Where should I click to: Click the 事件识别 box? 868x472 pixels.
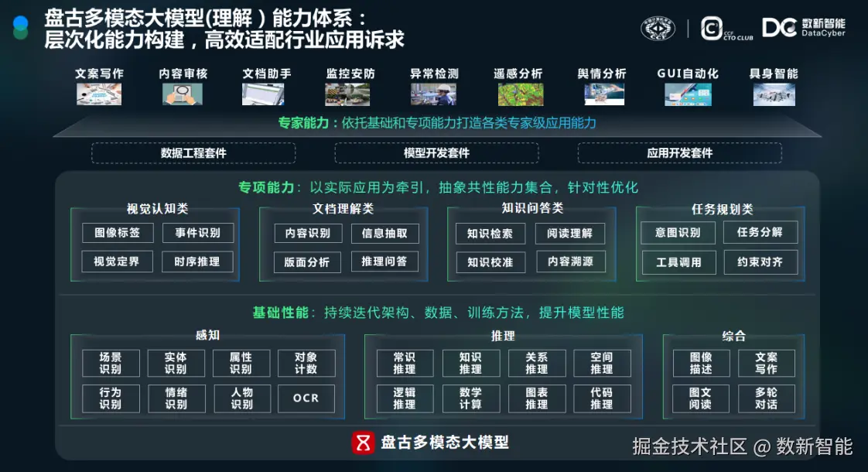coord(197,233)
